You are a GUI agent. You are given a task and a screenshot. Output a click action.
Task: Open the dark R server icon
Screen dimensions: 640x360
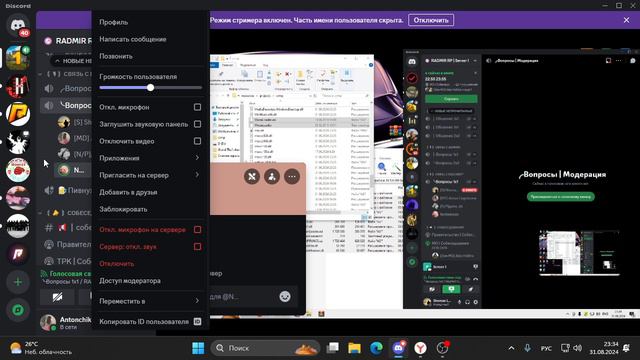18,253
